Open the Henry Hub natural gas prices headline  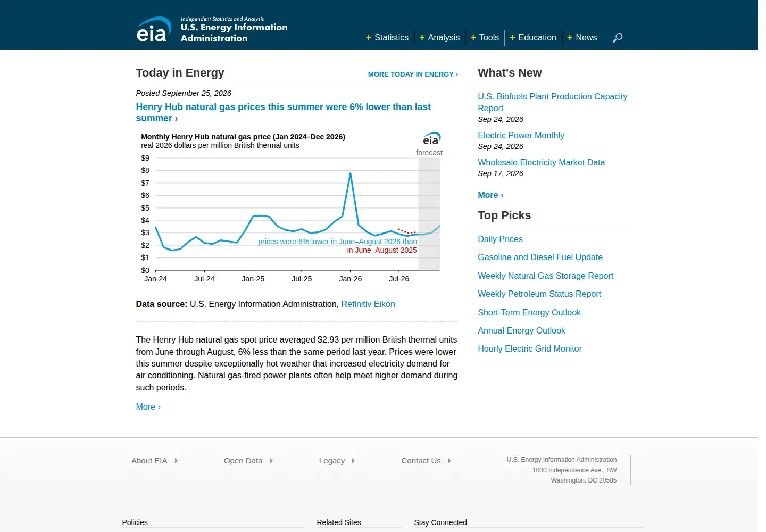click(284, 113)
